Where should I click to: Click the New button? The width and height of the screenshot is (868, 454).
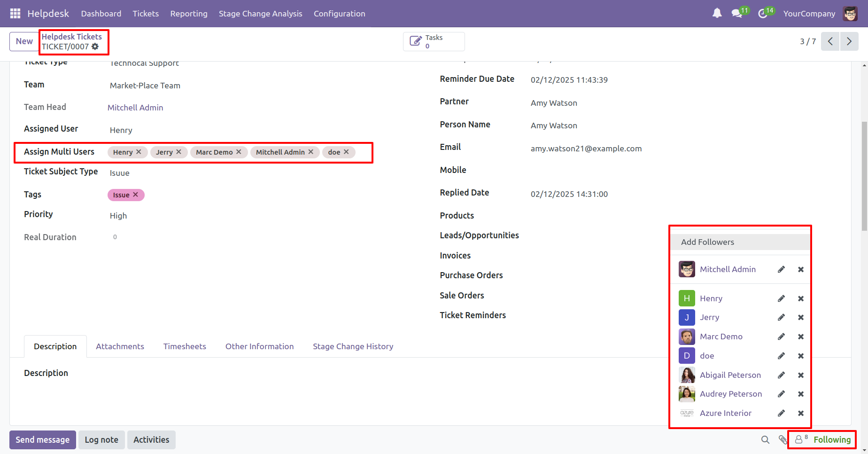[x=24, y=41]
